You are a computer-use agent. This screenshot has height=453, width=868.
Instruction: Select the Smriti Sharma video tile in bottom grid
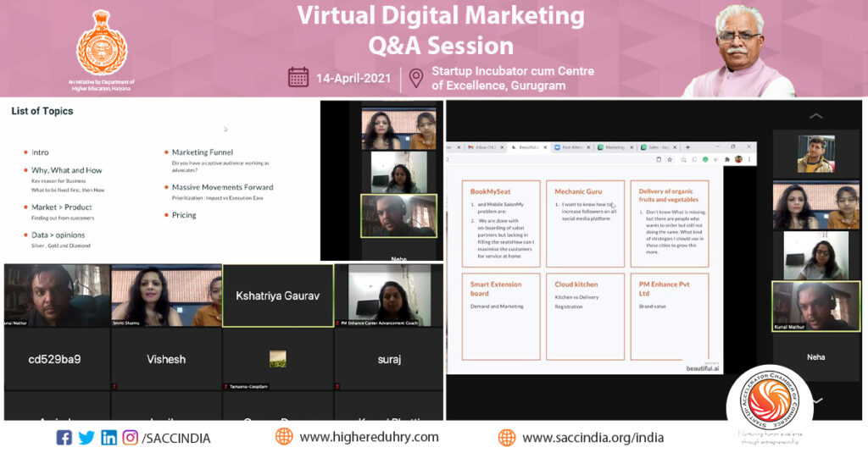tap(166, 296)
